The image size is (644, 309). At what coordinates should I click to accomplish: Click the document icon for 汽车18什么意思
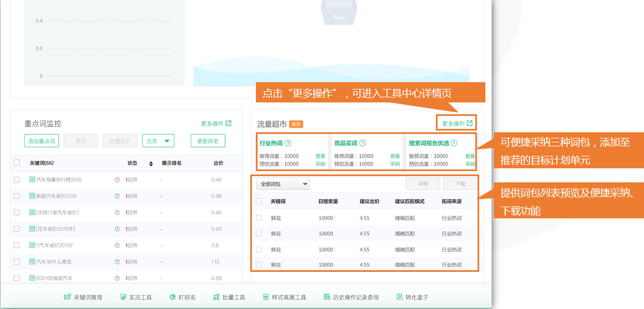pos(32,262)
